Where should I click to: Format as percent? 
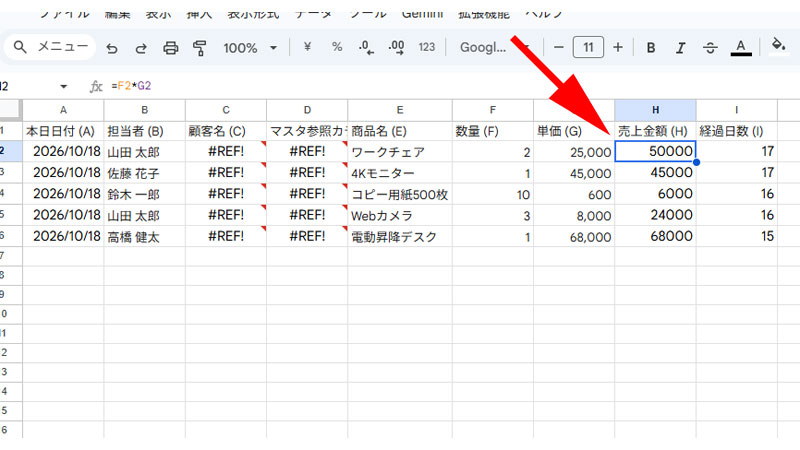point(337,47)
